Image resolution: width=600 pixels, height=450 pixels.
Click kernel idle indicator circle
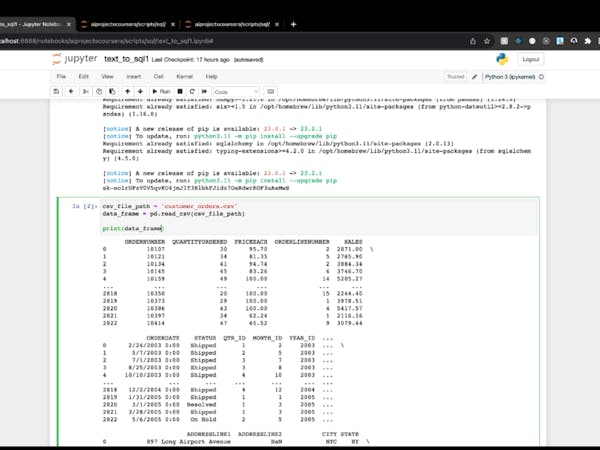[x=541, y=77]
